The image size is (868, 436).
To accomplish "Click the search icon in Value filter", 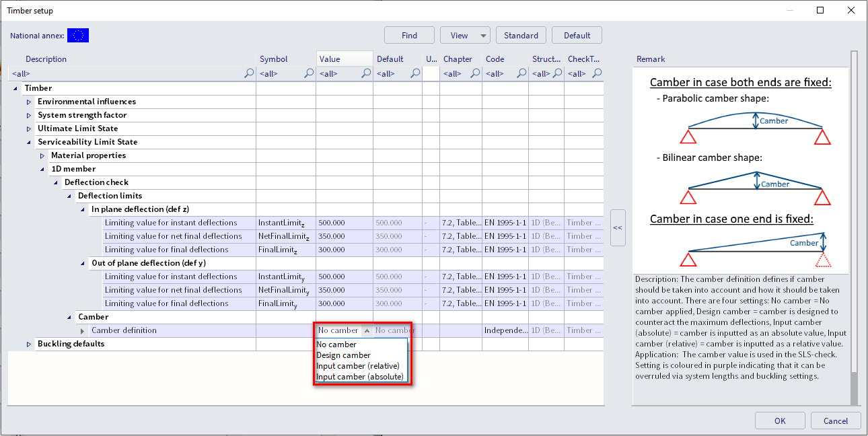I will tap(366, 73).
